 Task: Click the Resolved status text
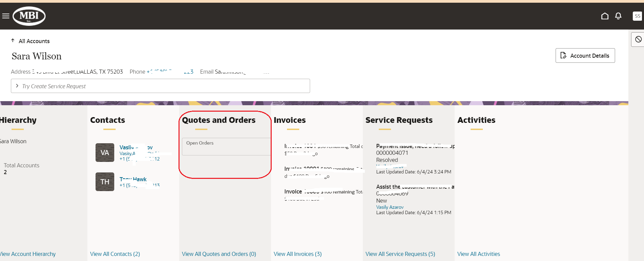(387, 160)
